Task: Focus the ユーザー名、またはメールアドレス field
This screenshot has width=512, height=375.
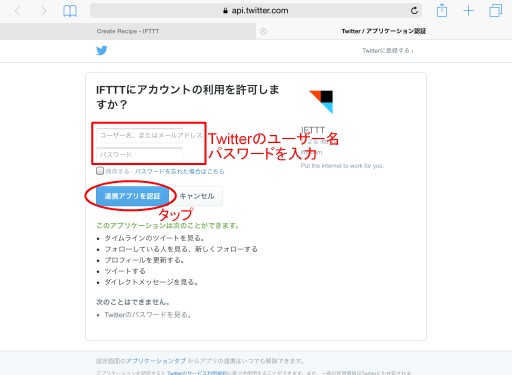Action: click(140, 135)
